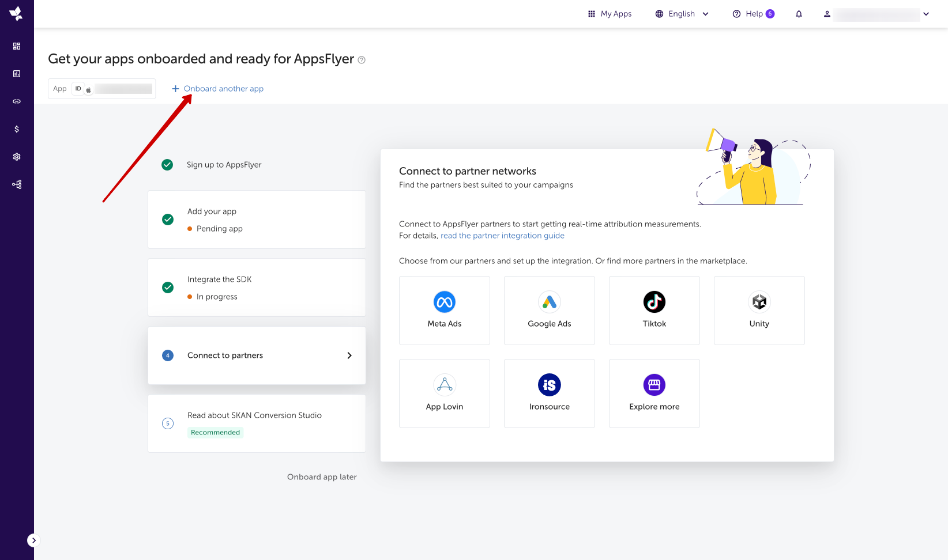This screenshot has width=948, height=560.
Task: Click the In progress status text
Action: pos(217,297)
